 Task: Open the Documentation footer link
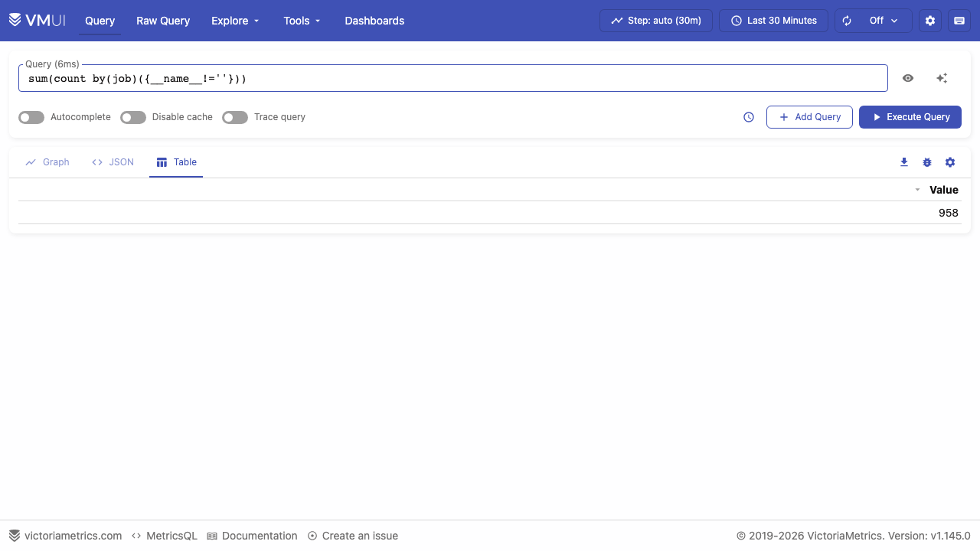pos(252,536)
